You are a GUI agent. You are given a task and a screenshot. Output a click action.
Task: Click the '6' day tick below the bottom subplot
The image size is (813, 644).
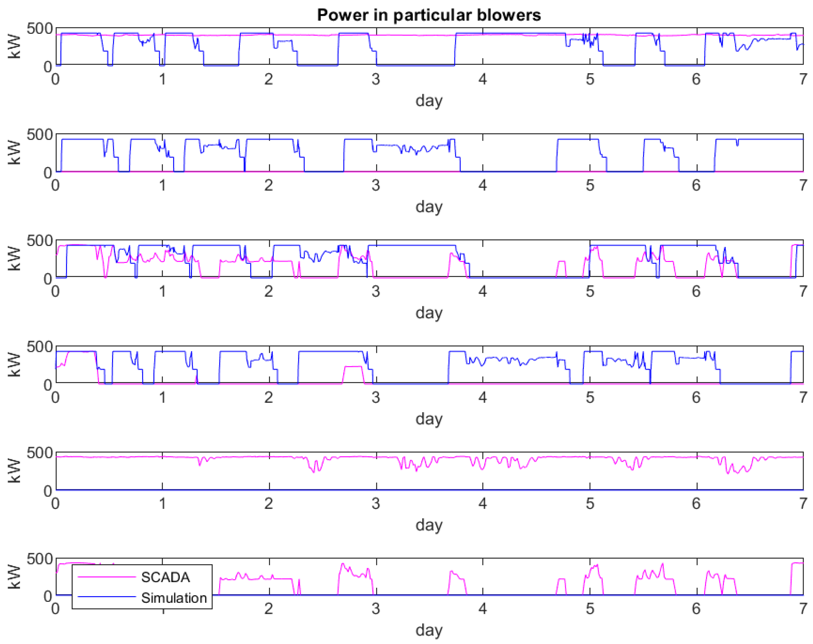coord(696,608)
